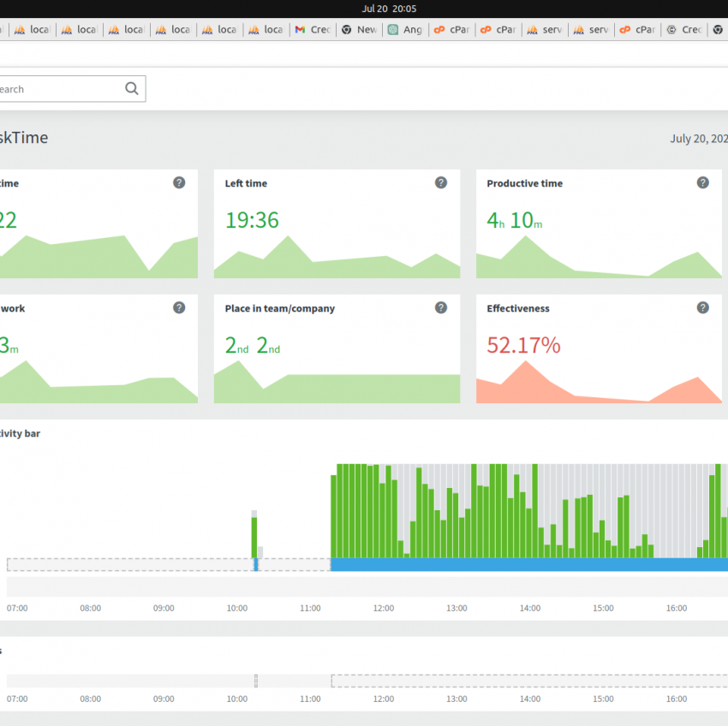Open help icon on Productive time card
The height and width of the screenshot is (726, 728).
coord(702,183)
